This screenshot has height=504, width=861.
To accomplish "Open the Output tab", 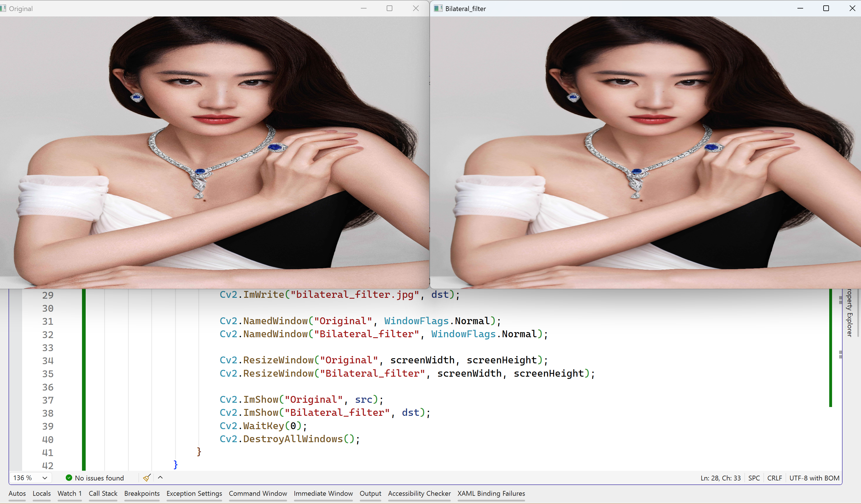I will click(370, 493).
